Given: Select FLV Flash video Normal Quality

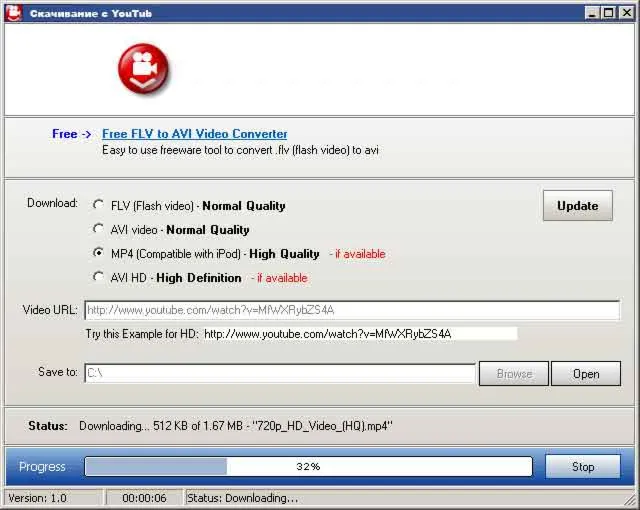Looking at the screenshot, I should tap(98, 204).
